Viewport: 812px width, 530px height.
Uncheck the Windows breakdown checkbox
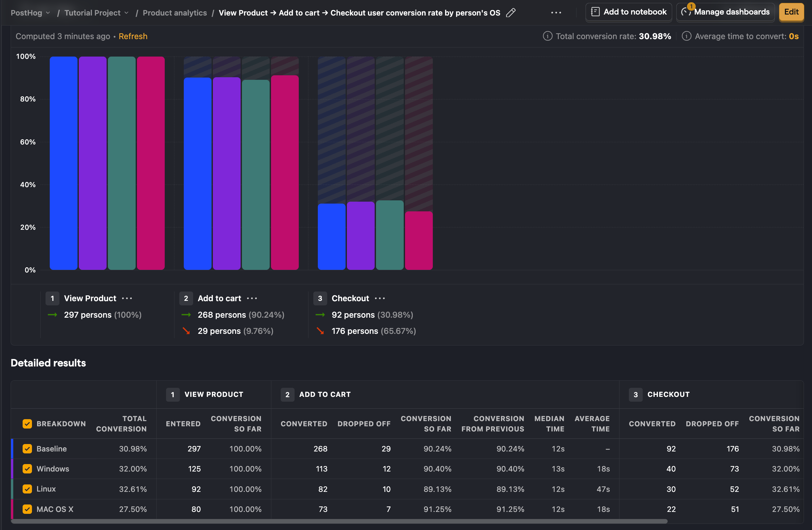(x=27, y=469)
